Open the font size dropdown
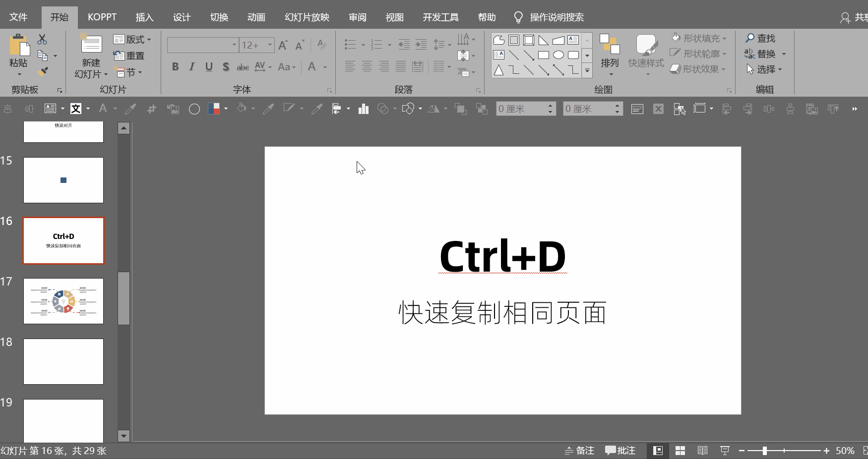The image size is (868, 459). 270,45
